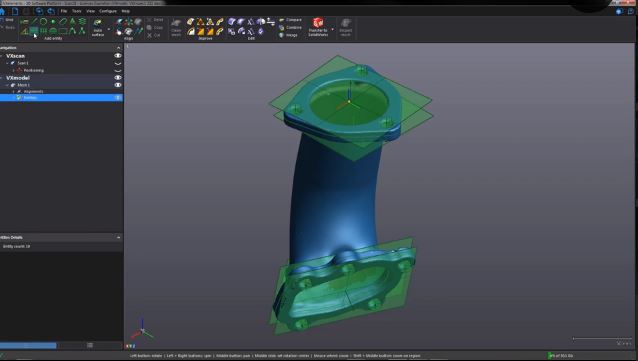The image size is (638, 361).
Task: Select the circle entity tool
Action: point(44,21)
